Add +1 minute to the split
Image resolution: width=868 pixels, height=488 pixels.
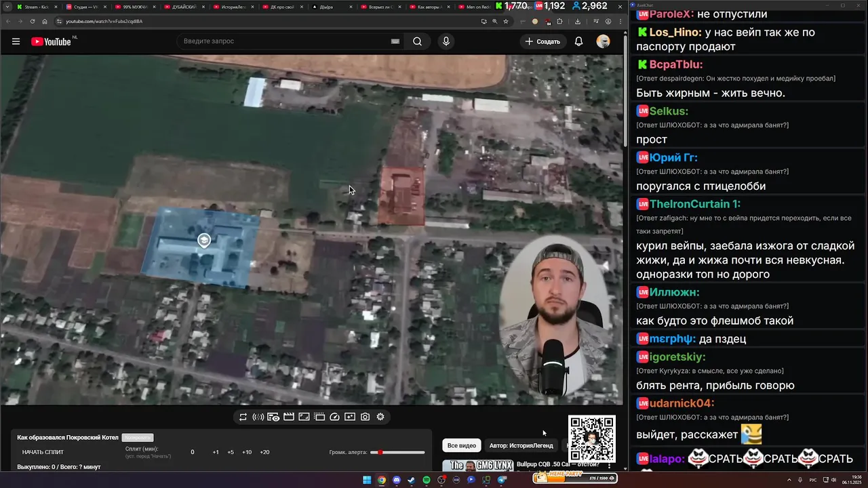[216, 452]
